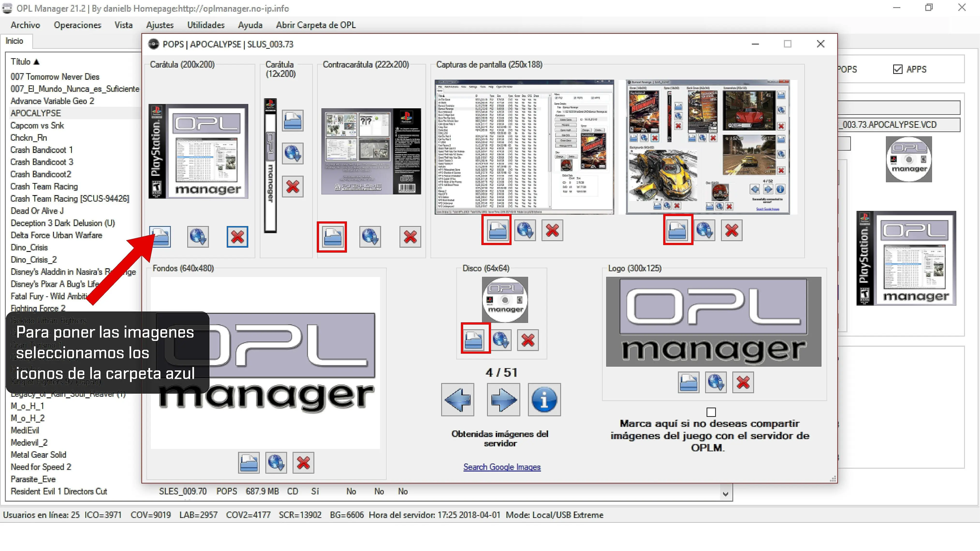Screen dimensions: 980x551
Task: Go to next server image set
Action: pos(503,400)
